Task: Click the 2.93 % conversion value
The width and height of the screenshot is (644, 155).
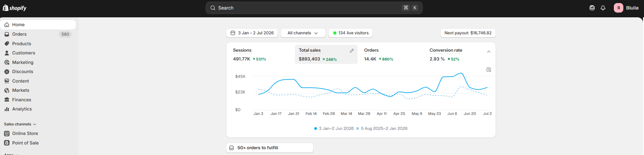Action: tap(437, 59)
